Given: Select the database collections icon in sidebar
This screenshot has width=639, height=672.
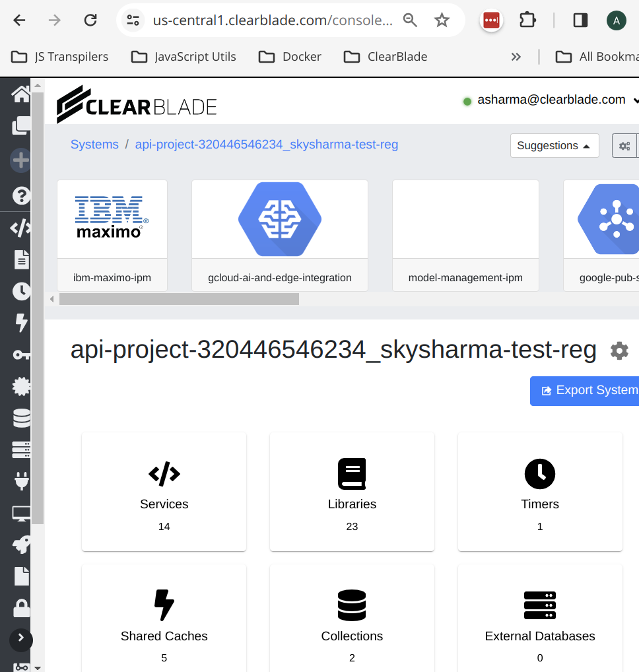Looking at the screenshot, I should tap(20, 419).
